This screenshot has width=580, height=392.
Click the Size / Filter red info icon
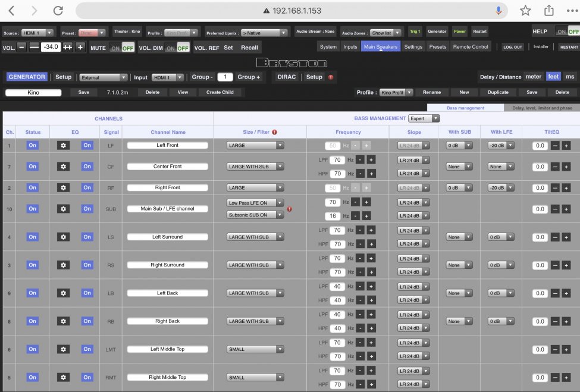click(x=275, y=132)
